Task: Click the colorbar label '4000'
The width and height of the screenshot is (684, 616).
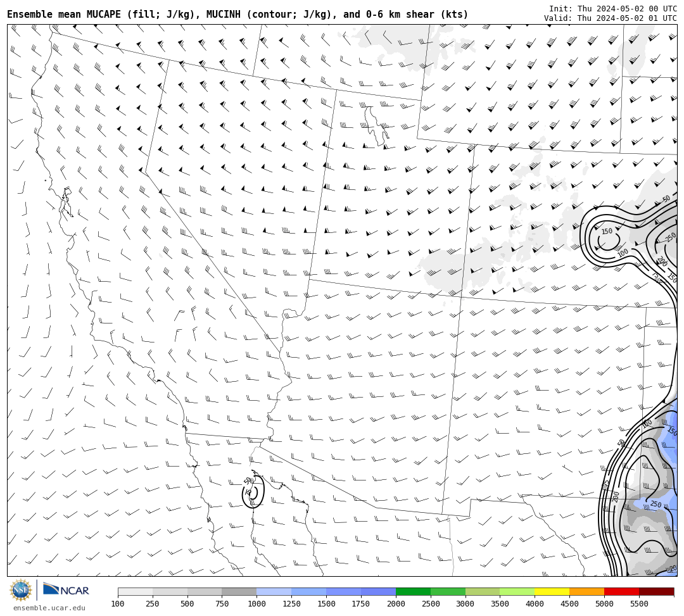Action: pyautogui.click(x=535, y=604)
